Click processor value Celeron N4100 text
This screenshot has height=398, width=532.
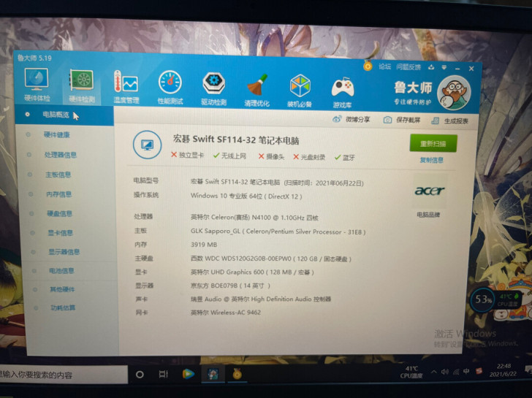click(x=254, y=218)
